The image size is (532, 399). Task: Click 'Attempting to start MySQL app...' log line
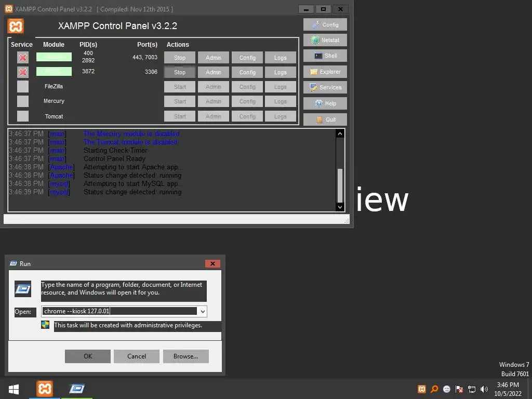[133, 184]
